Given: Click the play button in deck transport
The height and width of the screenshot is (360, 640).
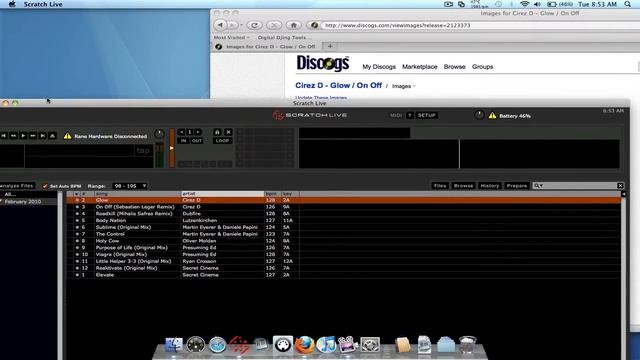Looking at the screenshot, I should tap(23, 136).
